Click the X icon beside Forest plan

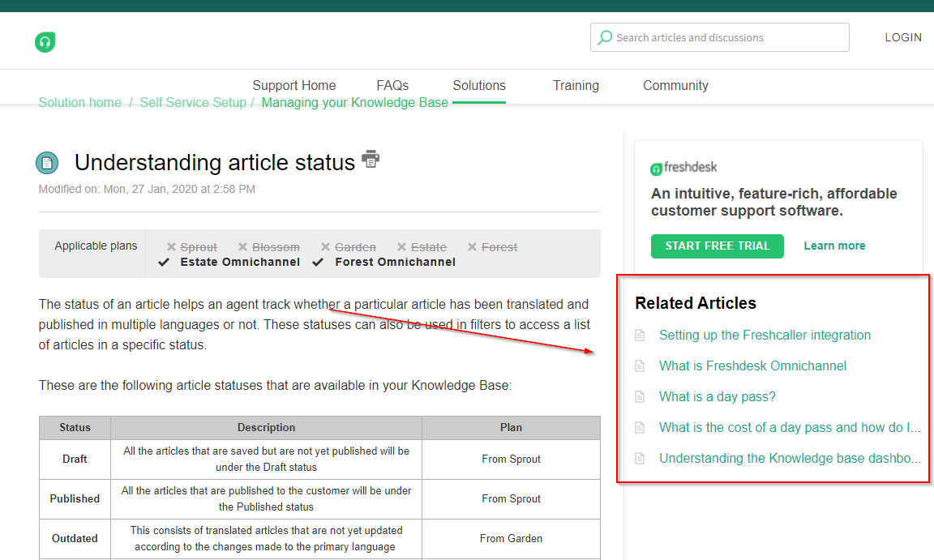point(472,247)
